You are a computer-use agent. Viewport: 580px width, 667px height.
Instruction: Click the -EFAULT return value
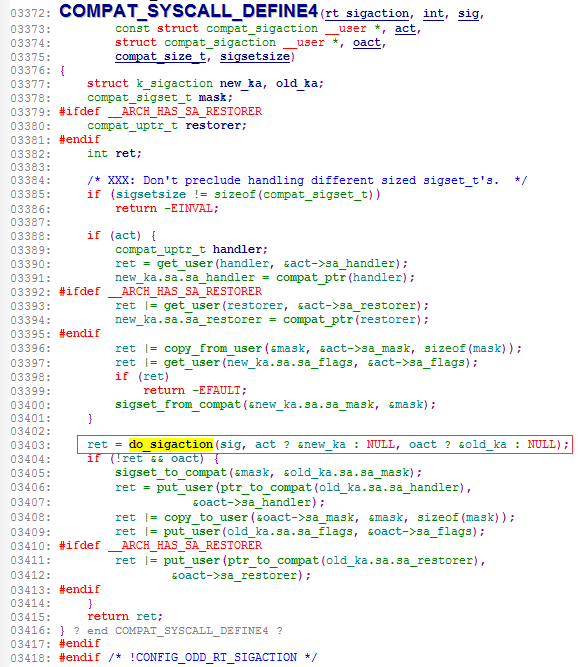coord(216,391)
